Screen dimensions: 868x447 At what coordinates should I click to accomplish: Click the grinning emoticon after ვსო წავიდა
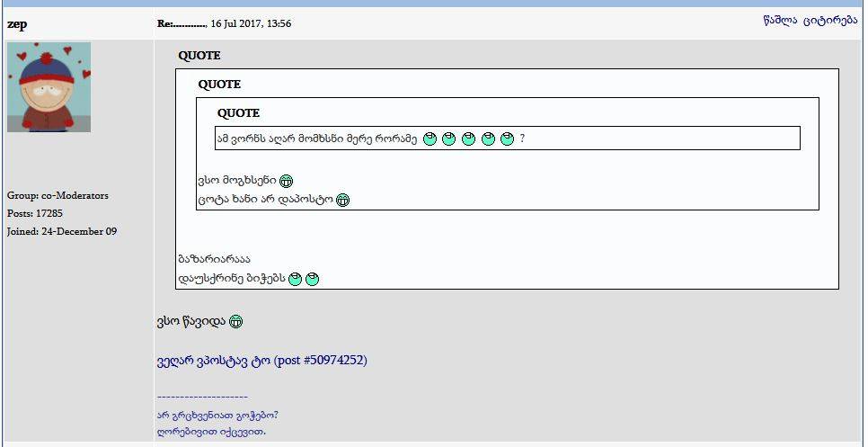pos(235,321)
